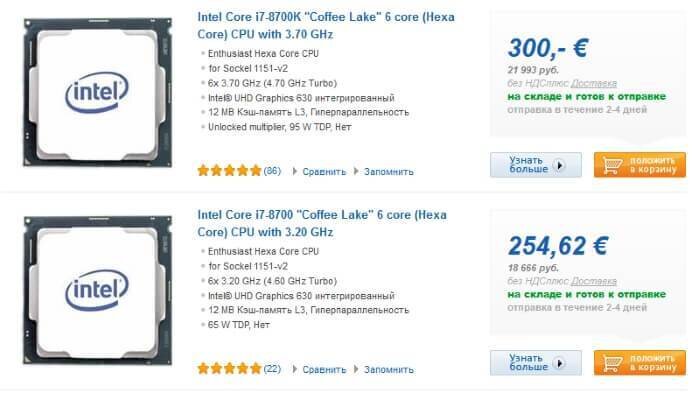Image resolution: width=700 pixels, height=394 pixels.
Task: Click the star rating with 86 reviews
Action: pos(229,171)
